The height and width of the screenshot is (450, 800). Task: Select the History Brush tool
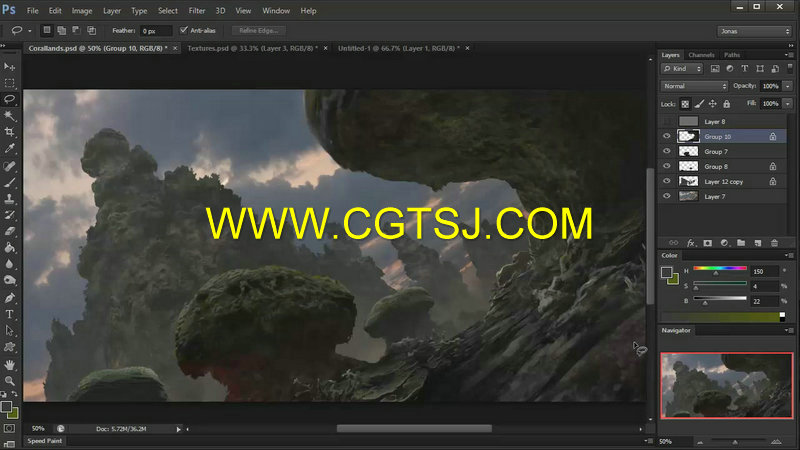pos(9,215)
